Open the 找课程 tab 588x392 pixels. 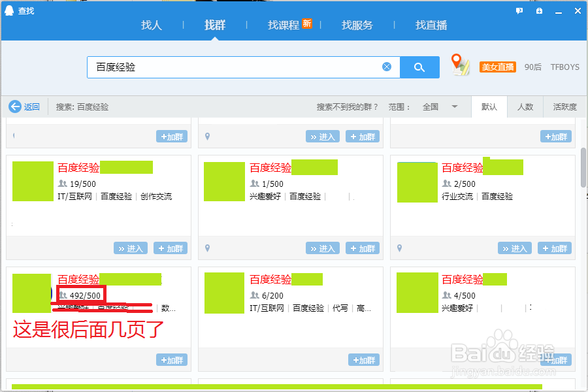(x=283, y=25)
